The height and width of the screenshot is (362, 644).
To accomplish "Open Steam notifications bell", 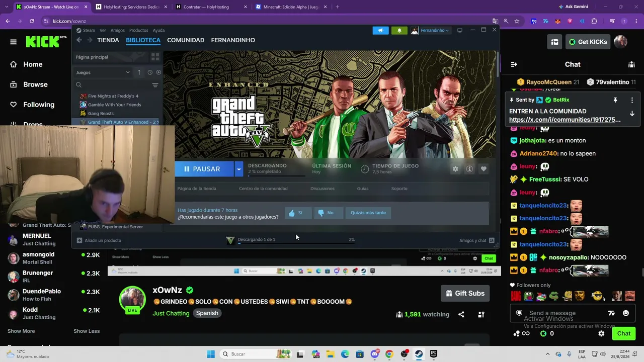I will click(399, 30).
